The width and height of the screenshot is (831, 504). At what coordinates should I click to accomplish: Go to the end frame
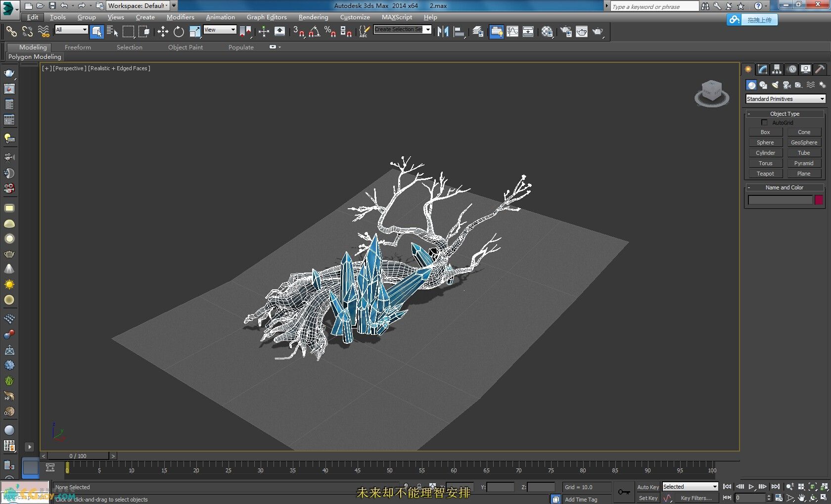tap(776, 487)
